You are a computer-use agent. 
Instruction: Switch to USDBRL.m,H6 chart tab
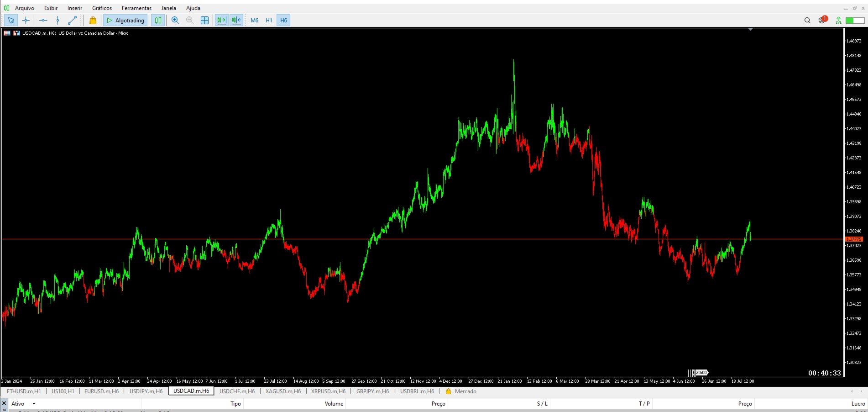[417, 391]
